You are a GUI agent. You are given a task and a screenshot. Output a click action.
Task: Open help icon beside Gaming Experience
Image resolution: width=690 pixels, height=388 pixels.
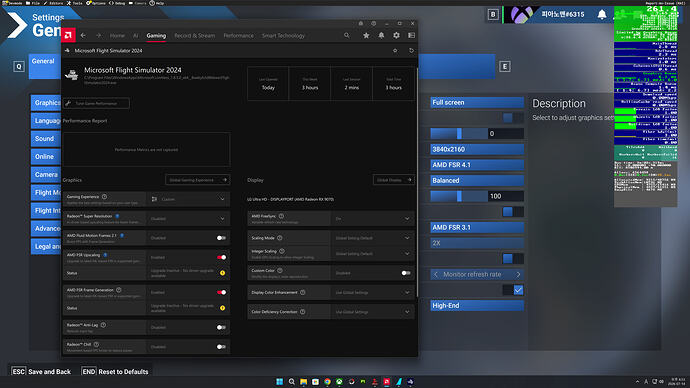(x=105, y=197)
